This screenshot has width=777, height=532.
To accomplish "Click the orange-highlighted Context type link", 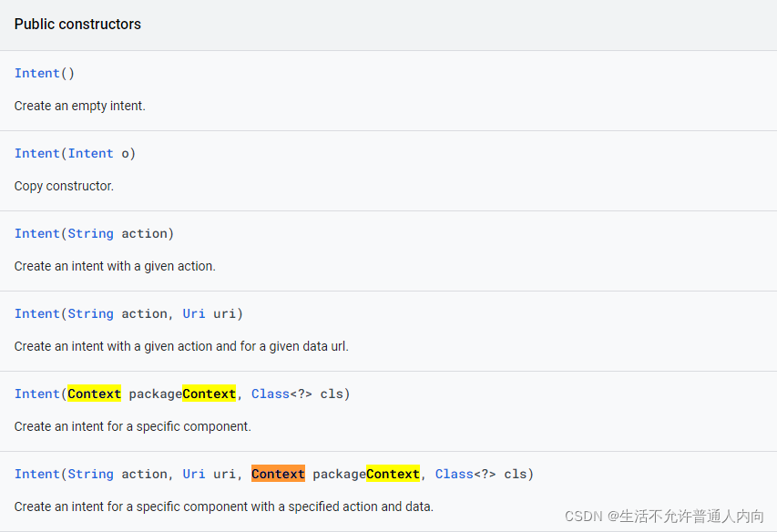I will [278, 474].
